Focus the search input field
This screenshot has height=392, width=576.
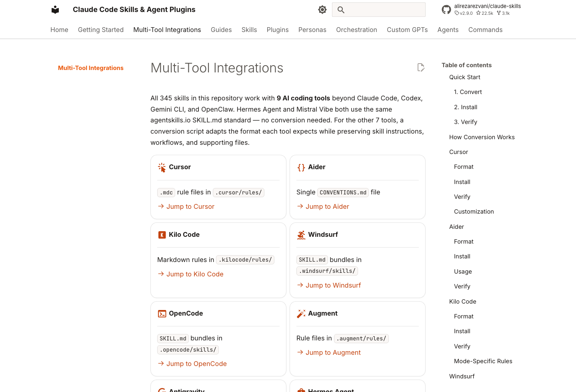point(379,10)
